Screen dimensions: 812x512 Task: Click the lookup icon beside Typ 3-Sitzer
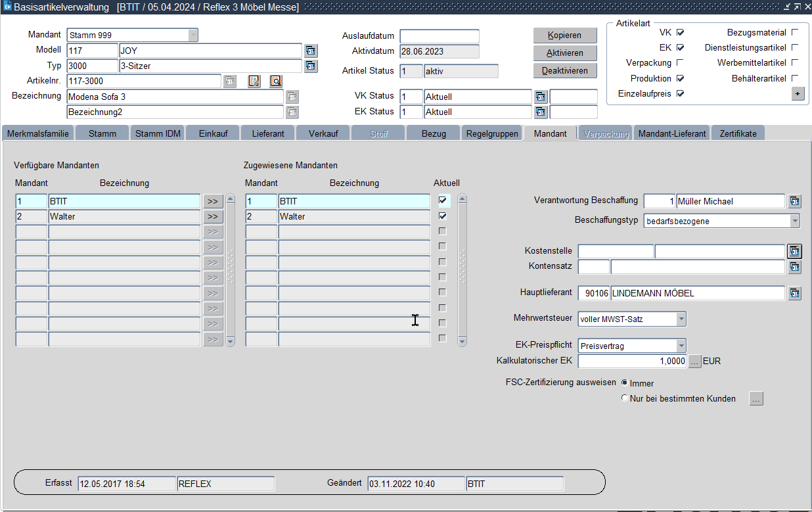pos(311,66)
